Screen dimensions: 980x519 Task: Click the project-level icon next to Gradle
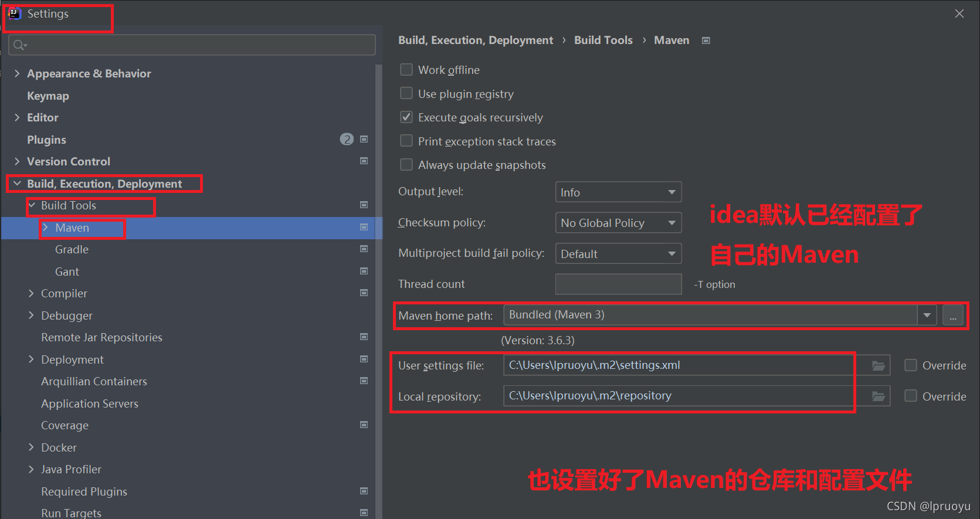click(x=364, y=249)
